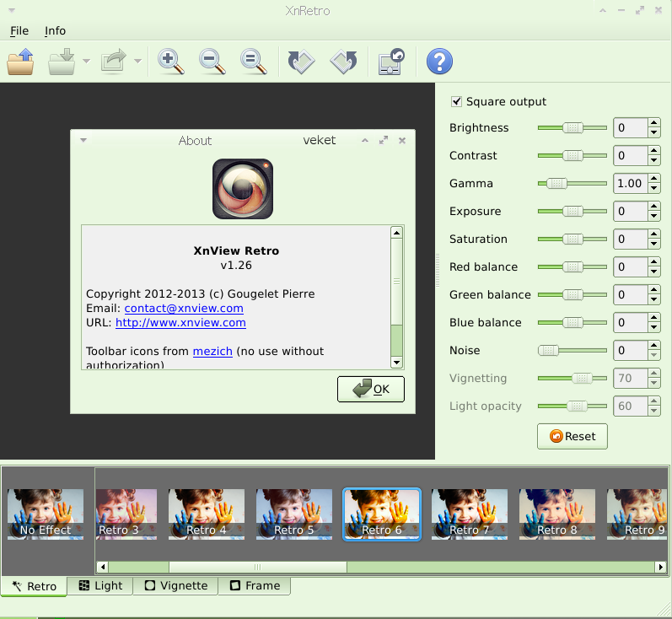The height and width of the screenshot is (619, 672).
Task: Select the Retro 8 effect thumbnail
Action: (557, 514)
